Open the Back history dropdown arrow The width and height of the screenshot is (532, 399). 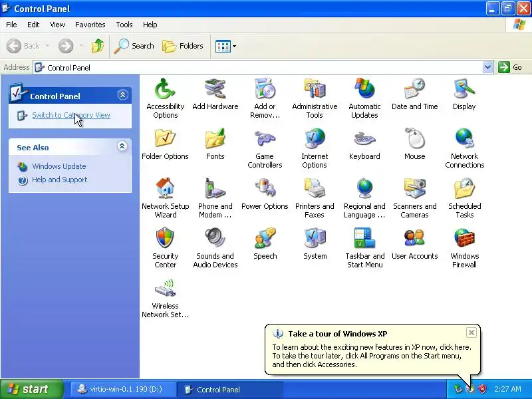tap(47, 46)
